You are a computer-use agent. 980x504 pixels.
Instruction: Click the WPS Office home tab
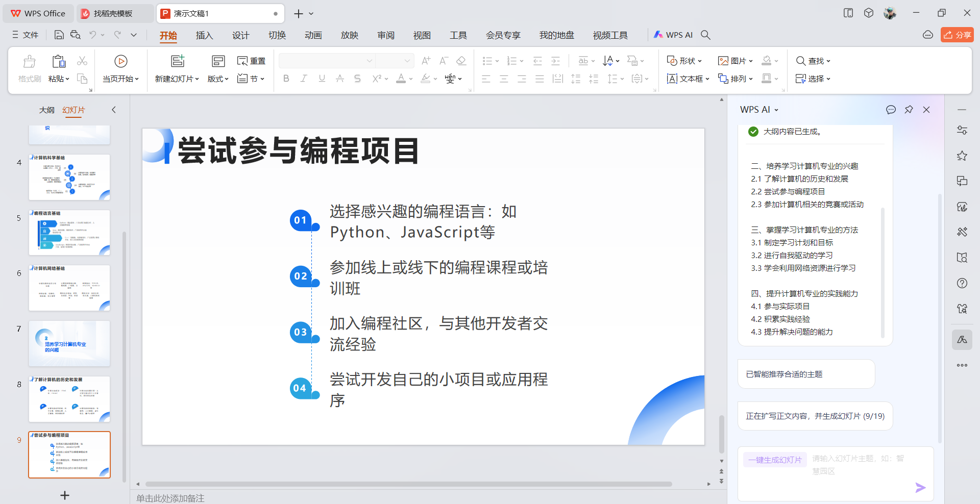tap(38, 14)
